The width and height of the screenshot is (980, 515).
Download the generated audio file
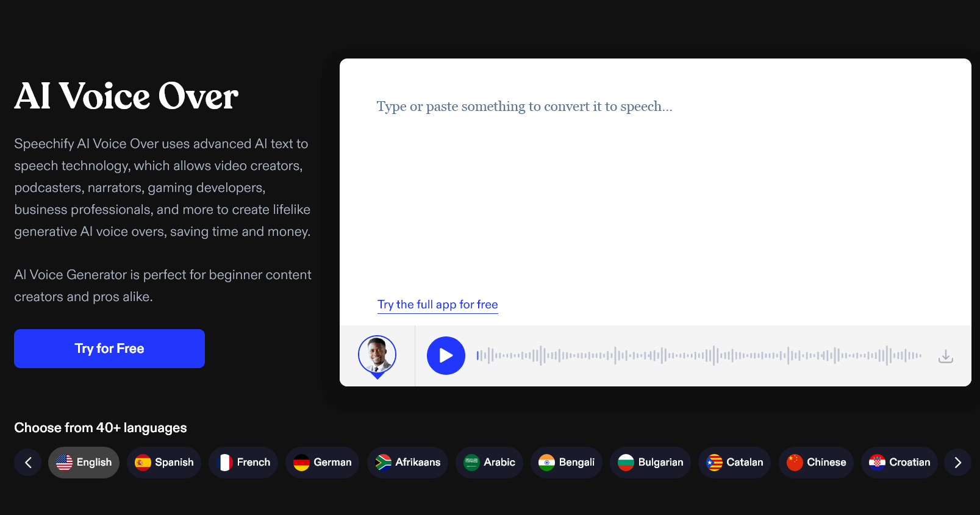(x=945, y=356)
